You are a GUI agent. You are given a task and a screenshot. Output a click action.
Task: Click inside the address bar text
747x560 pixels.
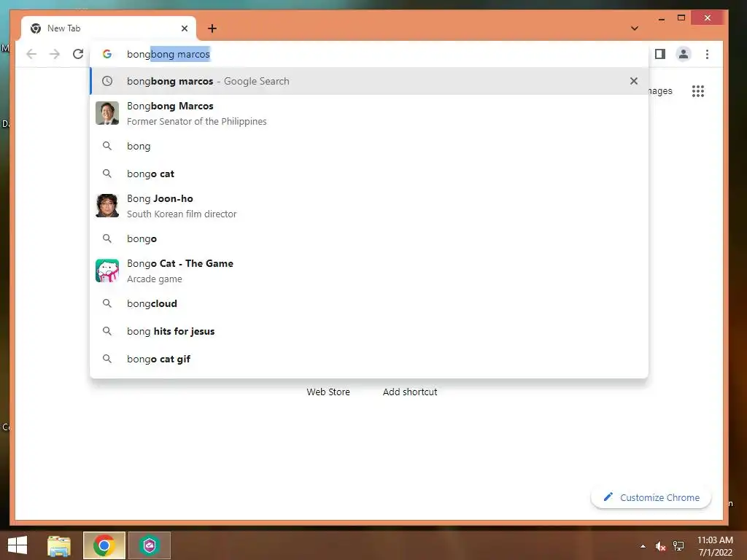pos(169,54)
